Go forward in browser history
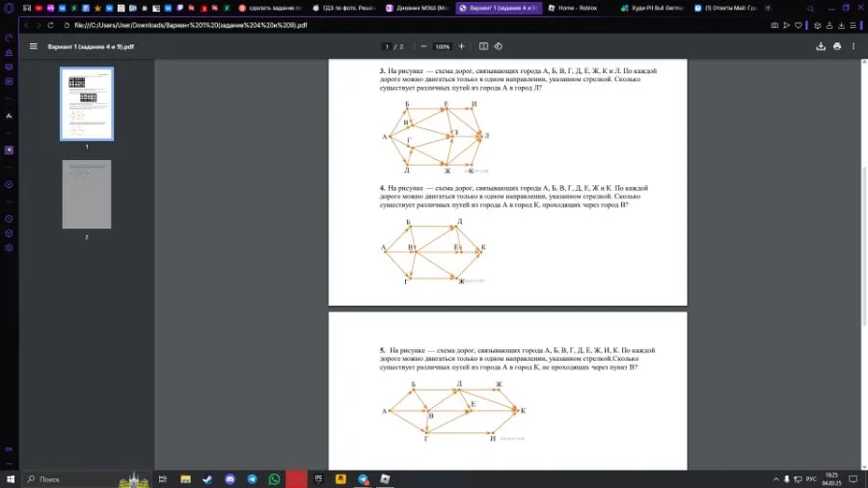The image size is (868, 488). 39,25
